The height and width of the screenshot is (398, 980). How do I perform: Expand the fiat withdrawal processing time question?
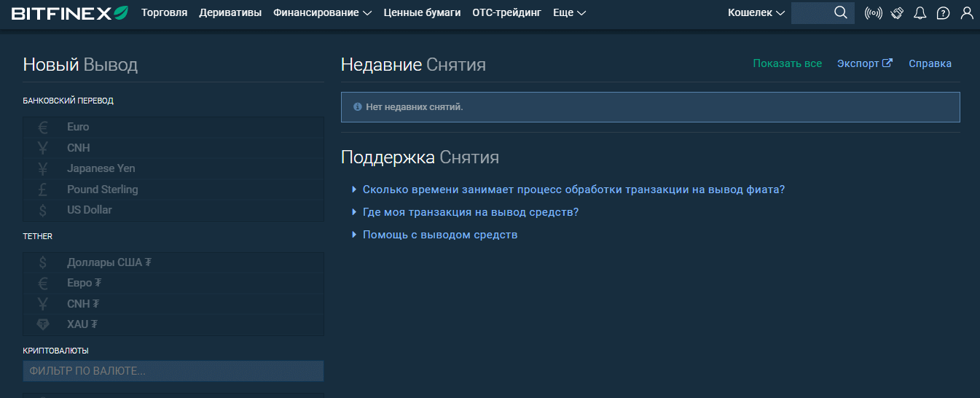573,190
